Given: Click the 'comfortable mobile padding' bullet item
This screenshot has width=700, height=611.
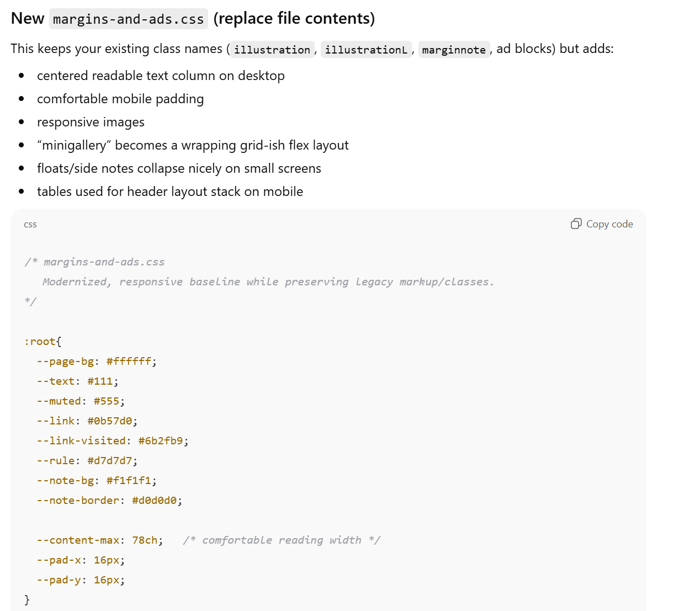Looking at the screenshot, I should coord(120,99).
